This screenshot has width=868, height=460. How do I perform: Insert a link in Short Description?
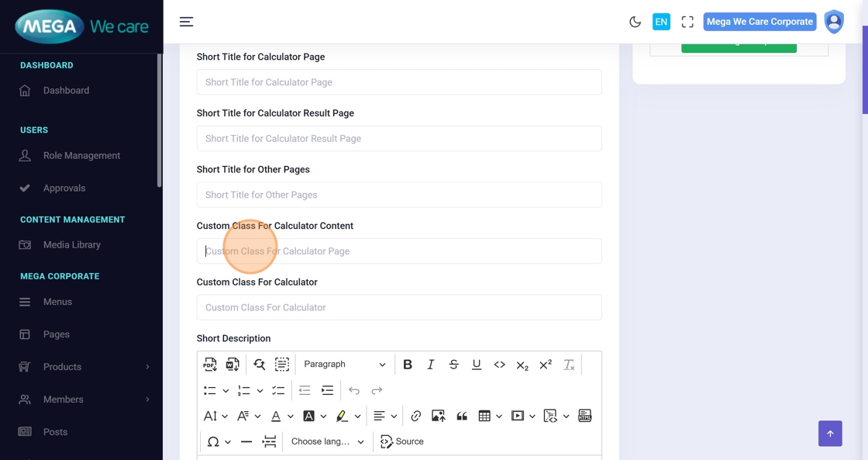coord(416,417)
